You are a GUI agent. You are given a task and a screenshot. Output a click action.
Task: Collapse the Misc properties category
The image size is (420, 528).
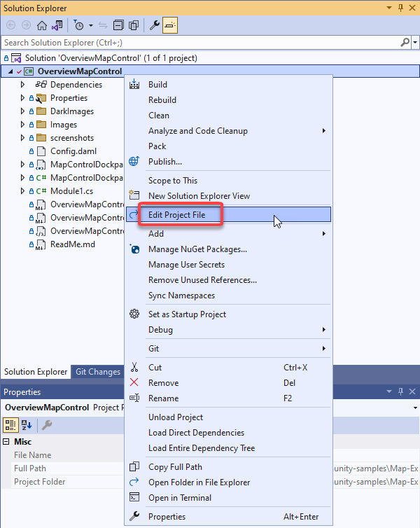click(8, 442)
